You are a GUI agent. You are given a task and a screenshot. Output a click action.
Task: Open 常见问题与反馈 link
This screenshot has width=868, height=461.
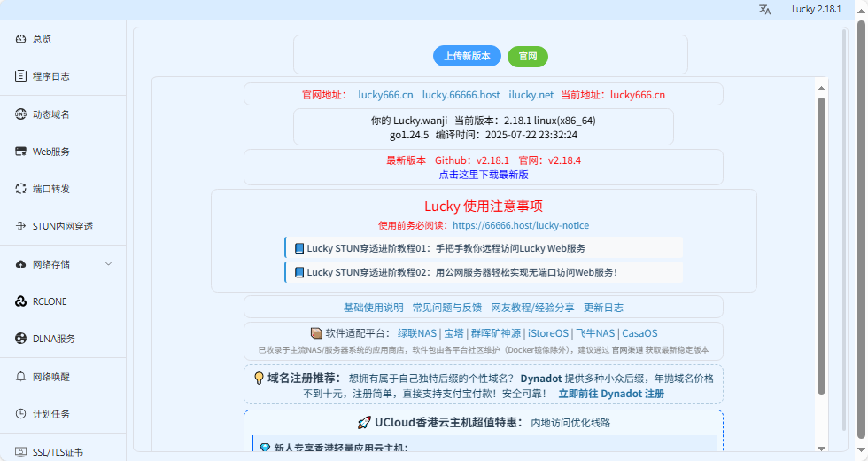446,308
